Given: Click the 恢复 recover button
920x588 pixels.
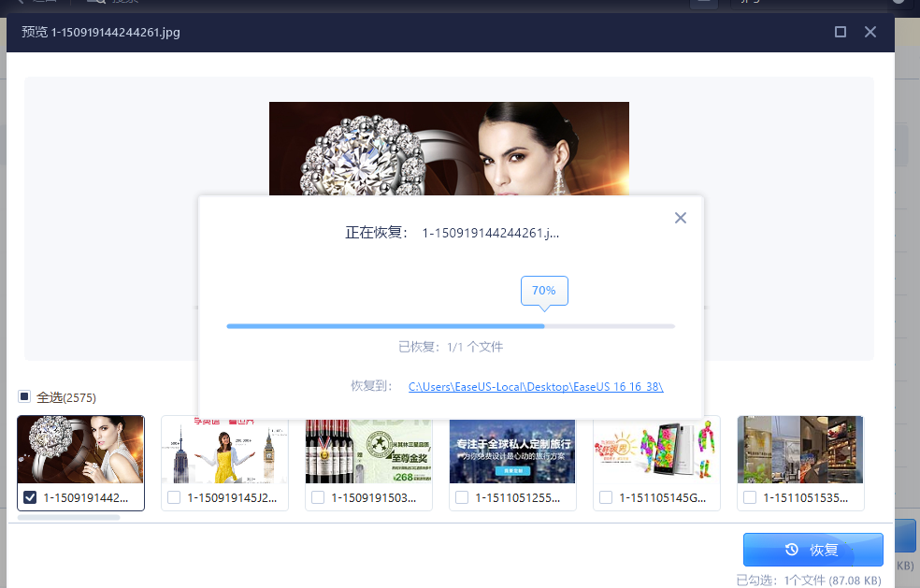Looking at the screenshot, I should click(812, 550).
